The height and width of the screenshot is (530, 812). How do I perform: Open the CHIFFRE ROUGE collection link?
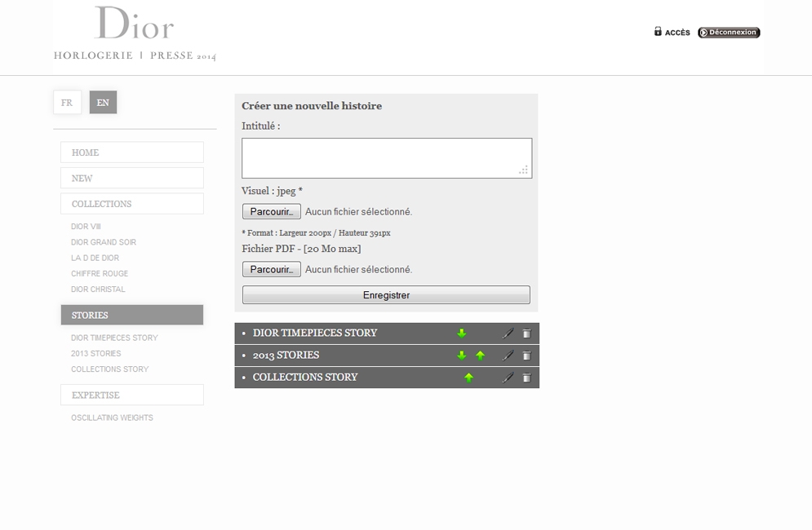100,273
